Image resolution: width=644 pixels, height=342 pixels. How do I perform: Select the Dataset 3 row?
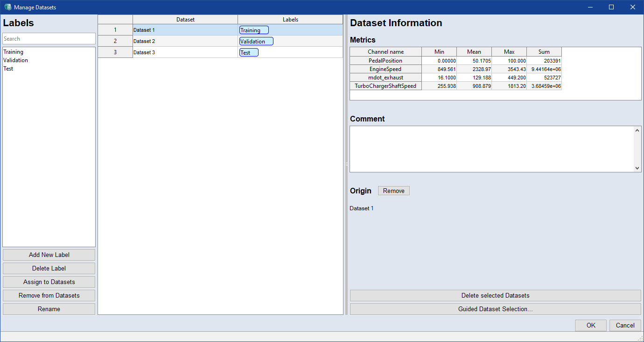click(x=185, y=52)
